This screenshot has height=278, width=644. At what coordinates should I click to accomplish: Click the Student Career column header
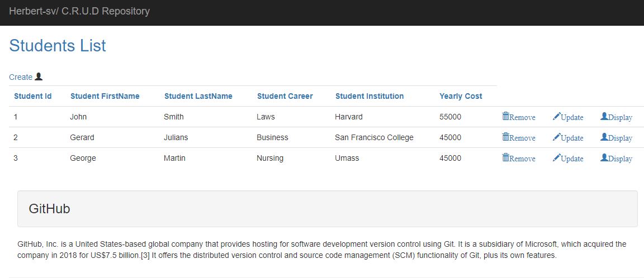pos(285,96)
